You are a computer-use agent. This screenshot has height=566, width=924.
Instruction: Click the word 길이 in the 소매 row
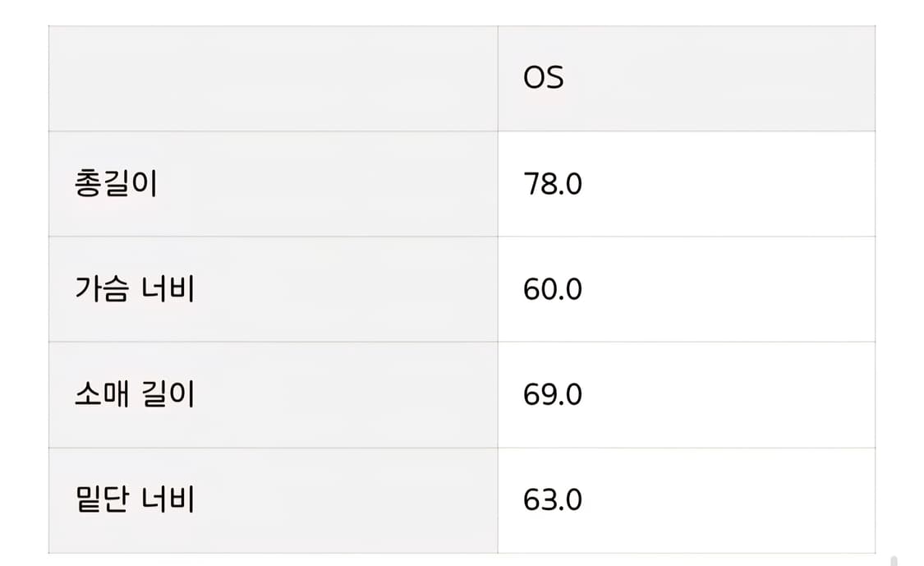[168, 394]
